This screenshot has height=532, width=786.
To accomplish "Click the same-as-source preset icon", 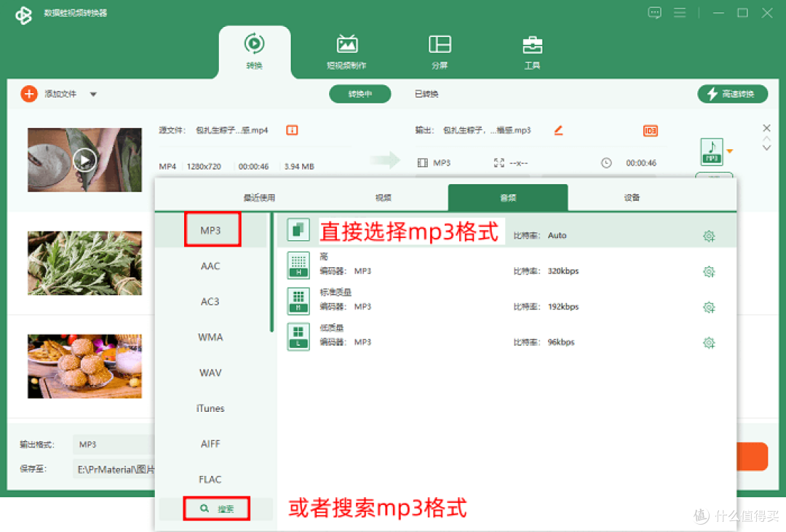I will [x=298, y=230].
